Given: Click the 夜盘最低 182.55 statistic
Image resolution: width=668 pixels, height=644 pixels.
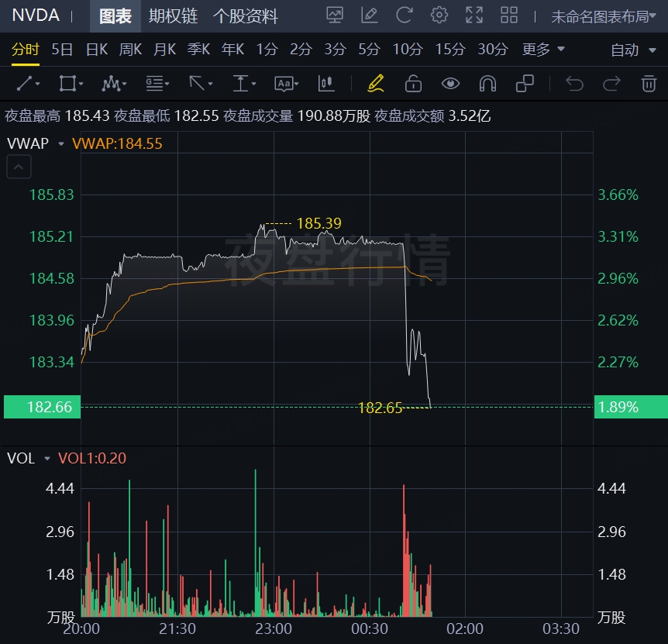Looking at the screenshot, I should click(167, 115).
